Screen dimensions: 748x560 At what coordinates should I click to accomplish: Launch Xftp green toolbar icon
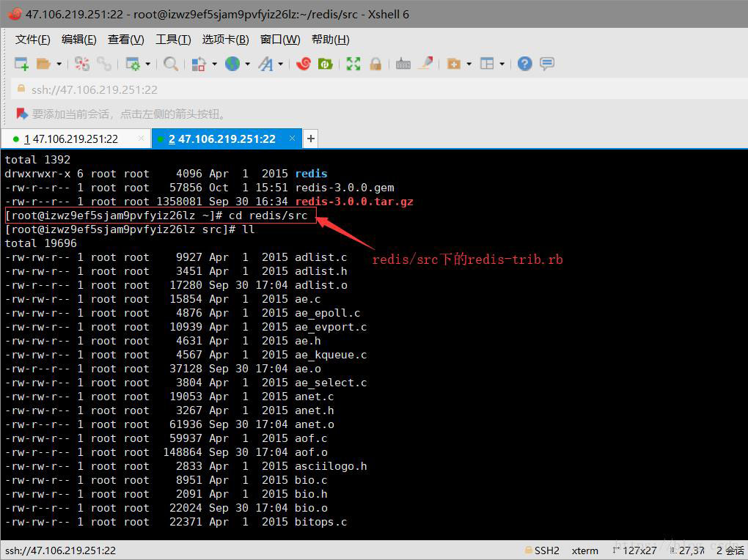tap(326, 64)
